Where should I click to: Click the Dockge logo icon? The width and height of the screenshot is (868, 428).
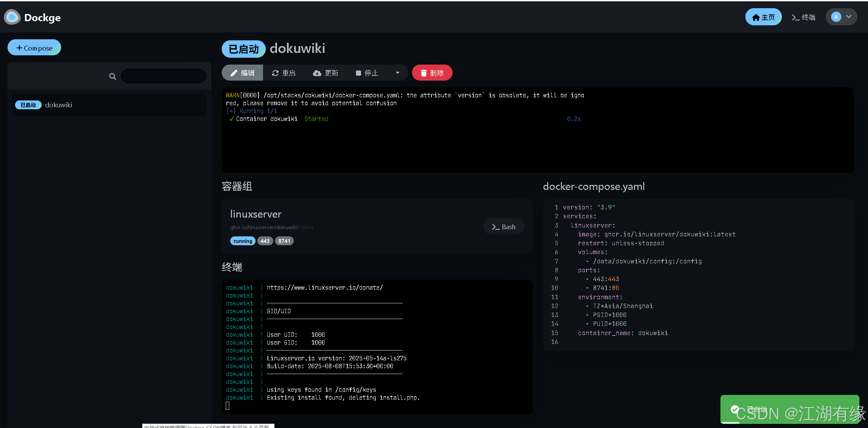[12, 17]
